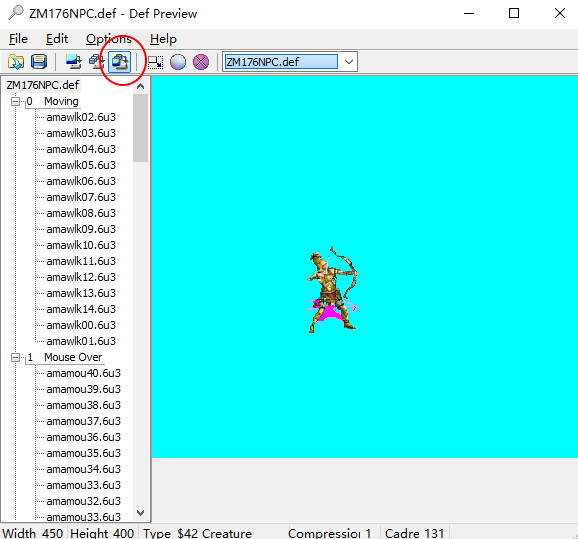Click the Width 450 status bar entry
Screen dimensions: 578x539
click(33, 533)
